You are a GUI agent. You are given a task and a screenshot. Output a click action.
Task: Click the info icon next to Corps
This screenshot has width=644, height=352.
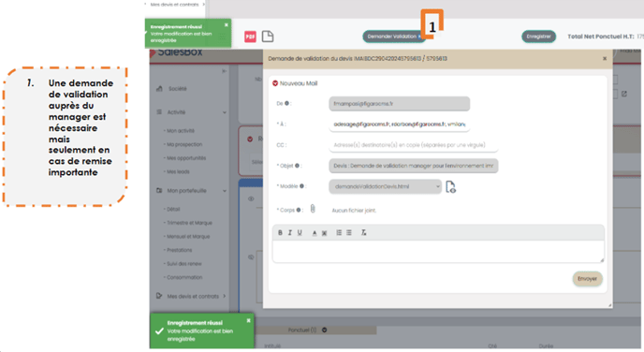pyautogui.click(x=299, y=210)
